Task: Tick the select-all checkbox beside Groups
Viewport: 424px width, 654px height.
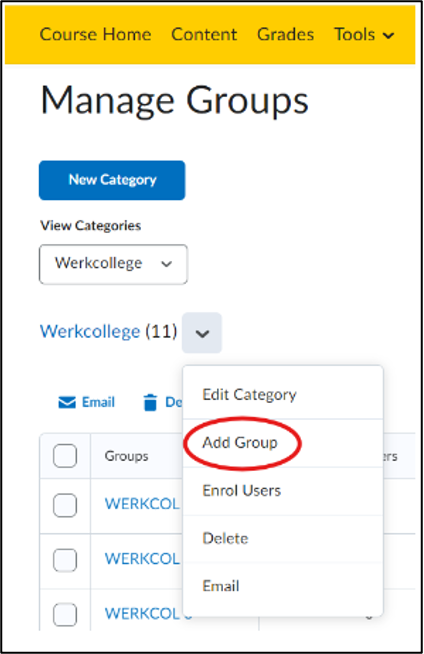Action: tap(65, 455)
